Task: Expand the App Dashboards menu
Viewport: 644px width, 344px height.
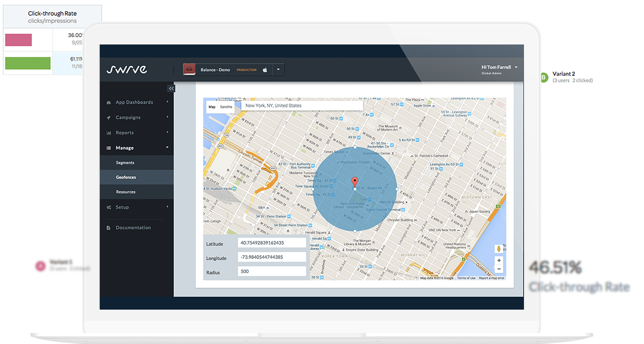Action: pos(134,102)
